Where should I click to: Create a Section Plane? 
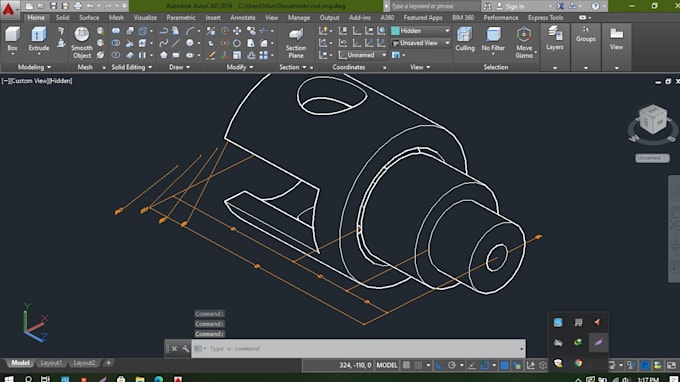coord(296,42)
